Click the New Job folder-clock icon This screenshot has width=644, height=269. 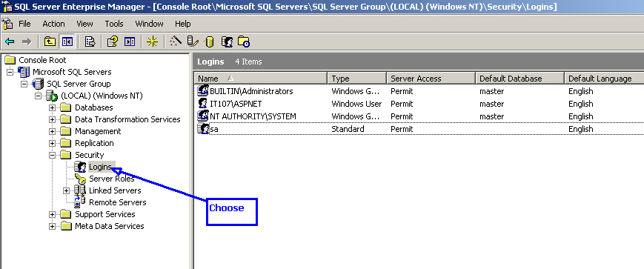coord(244,41)
